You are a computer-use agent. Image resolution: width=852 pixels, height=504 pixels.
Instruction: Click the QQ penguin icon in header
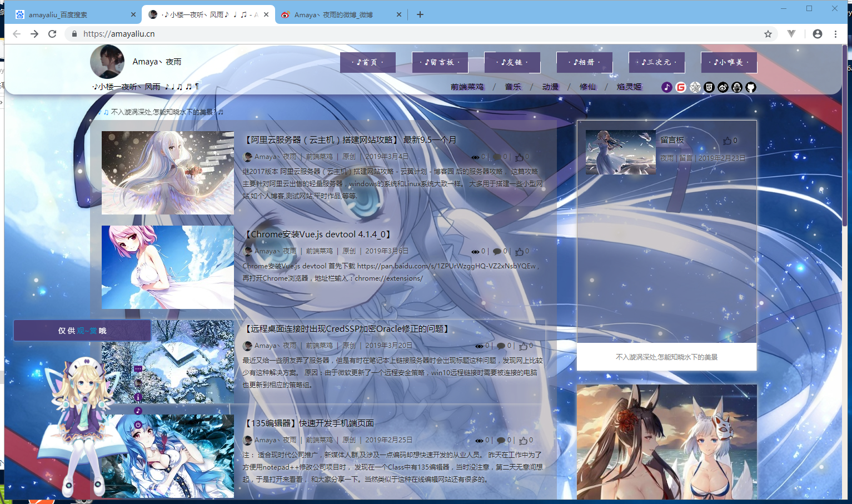pos(737,87)
